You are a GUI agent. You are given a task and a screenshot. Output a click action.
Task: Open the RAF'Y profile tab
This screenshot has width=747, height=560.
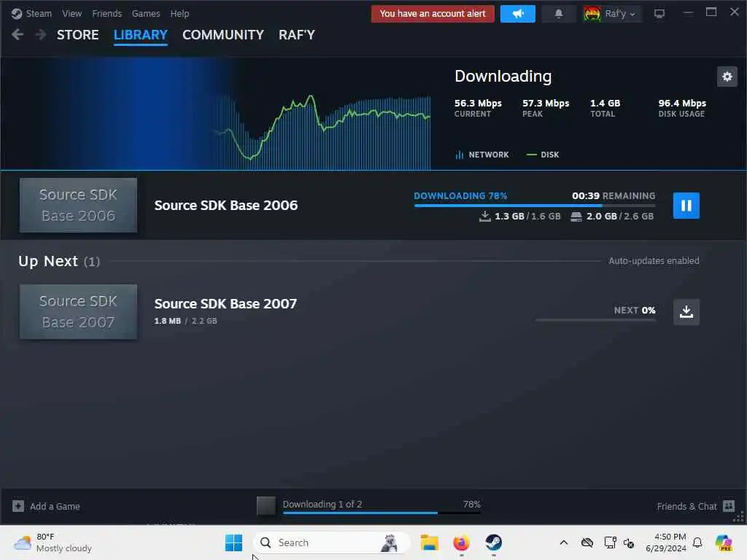point(297,35)
